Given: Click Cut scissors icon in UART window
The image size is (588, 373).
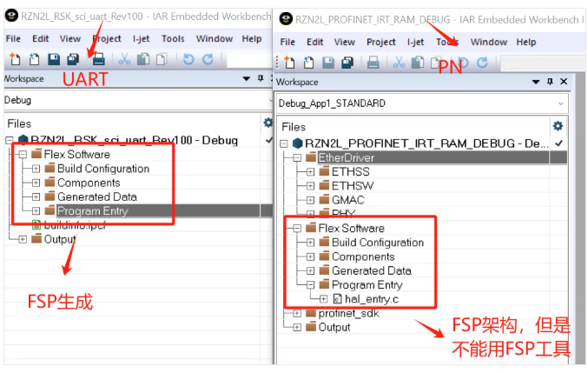Looking at the screenshot, I should pyautogui.click(x=124, y=59).
